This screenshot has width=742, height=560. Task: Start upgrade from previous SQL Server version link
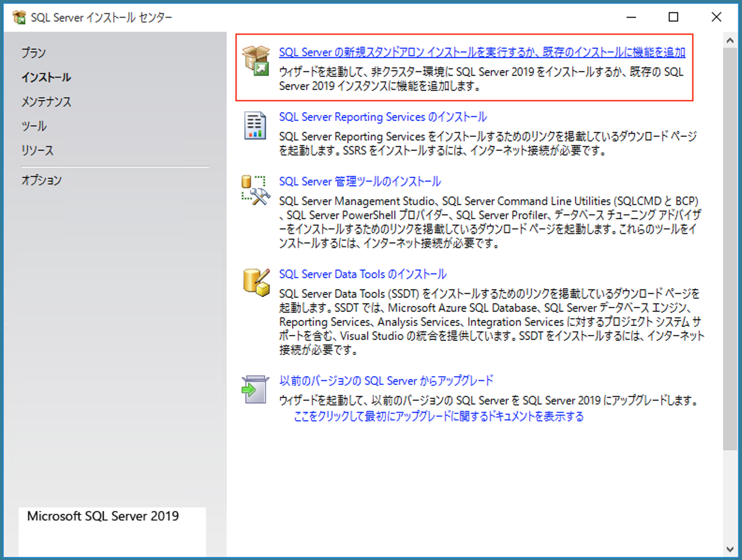pos(386,381)
